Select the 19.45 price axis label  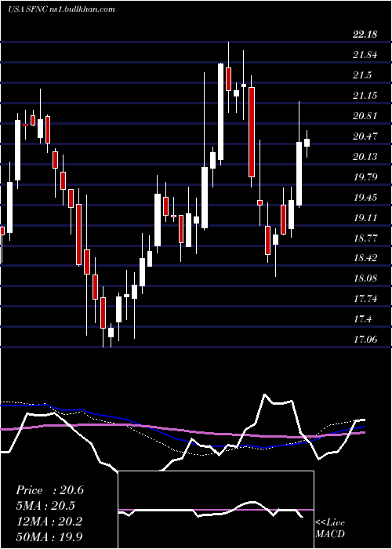click(365, 198)
